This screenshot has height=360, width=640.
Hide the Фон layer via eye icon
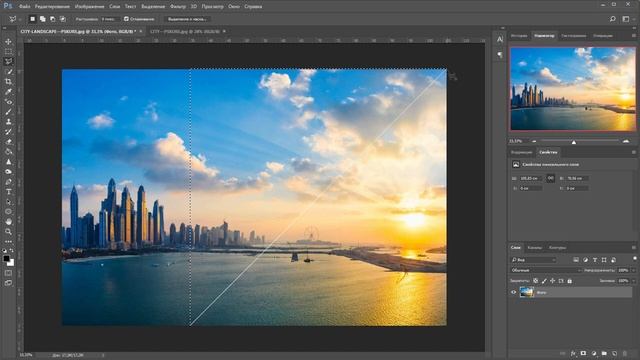pos(513,292)
